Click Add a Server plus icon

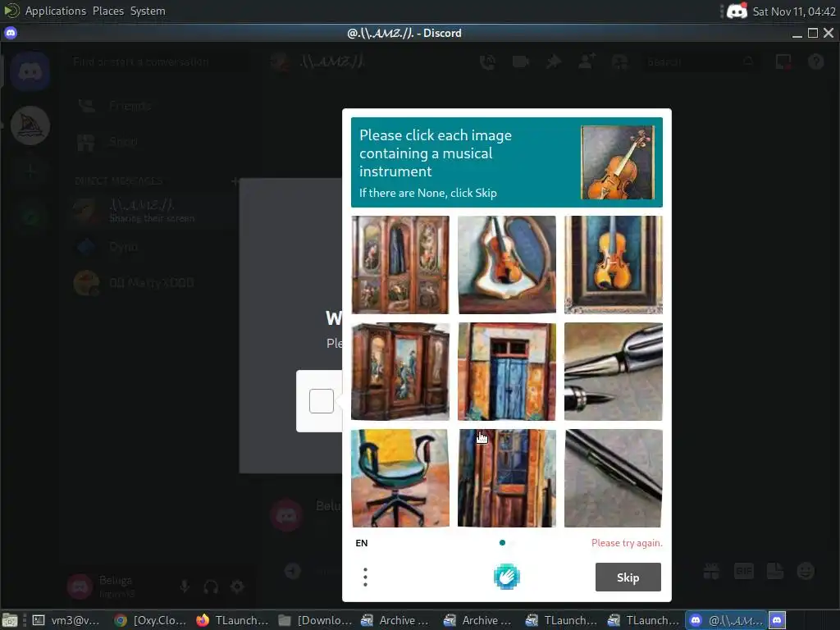pos(30,171)
